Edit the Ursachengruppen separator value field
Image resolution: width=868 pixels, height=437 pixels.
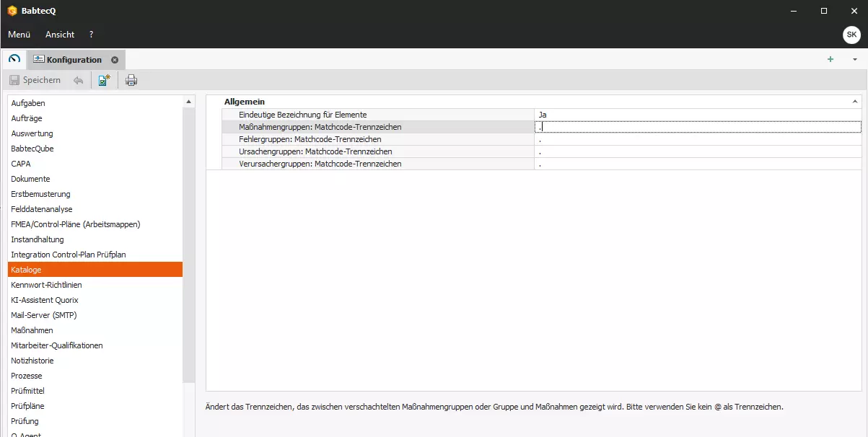coord(698,151)
